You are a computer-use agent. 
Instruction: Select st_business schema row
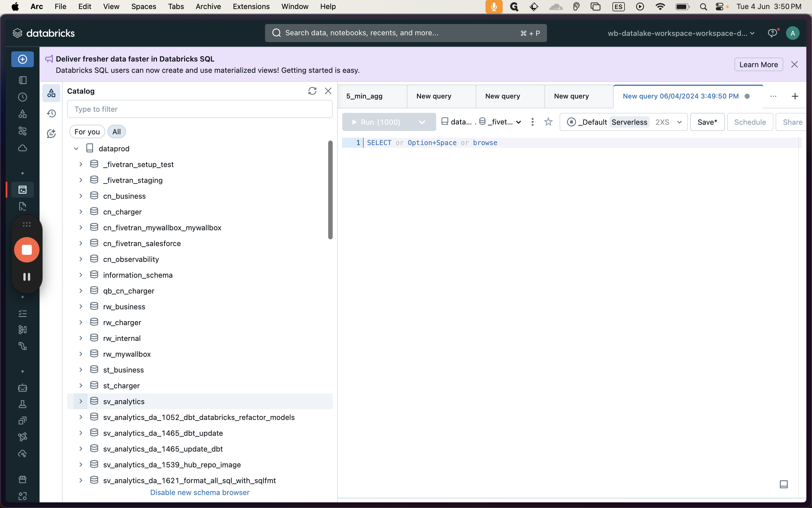(x=200, y=370)
